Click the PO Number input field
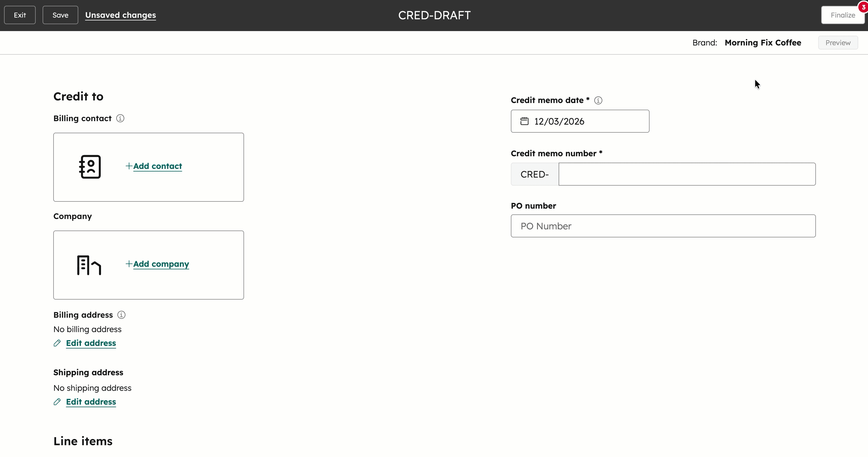 click(x=663, y=226)
